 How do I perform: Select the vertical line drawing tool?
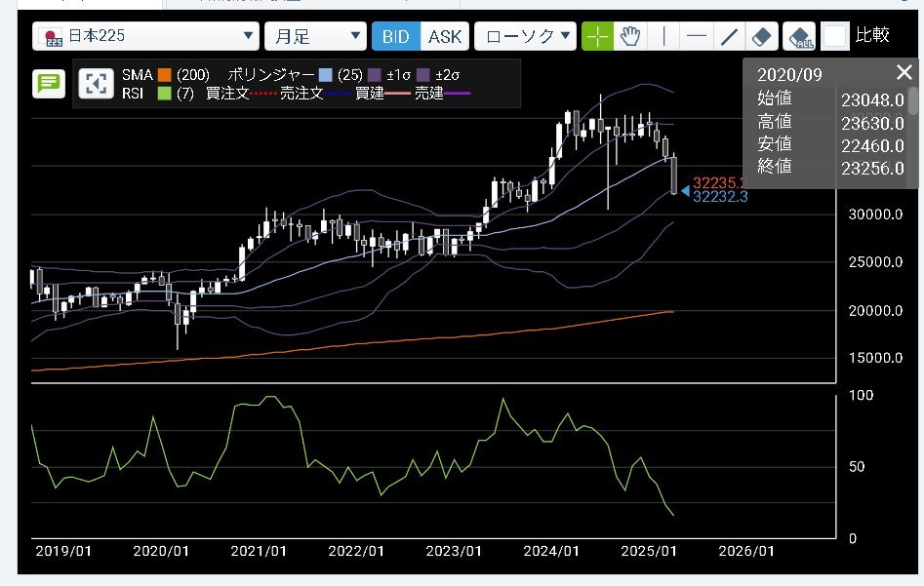[663, 37]
